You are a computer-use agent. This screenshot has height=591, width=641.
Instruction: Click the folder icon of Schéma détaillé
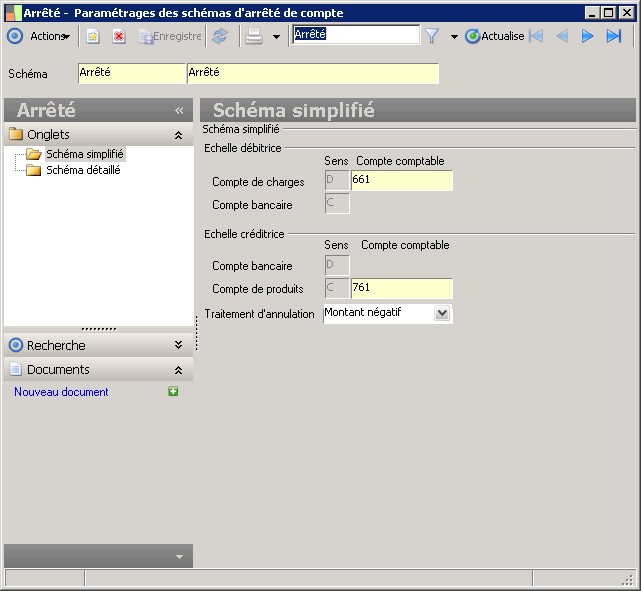pos(33,170)
